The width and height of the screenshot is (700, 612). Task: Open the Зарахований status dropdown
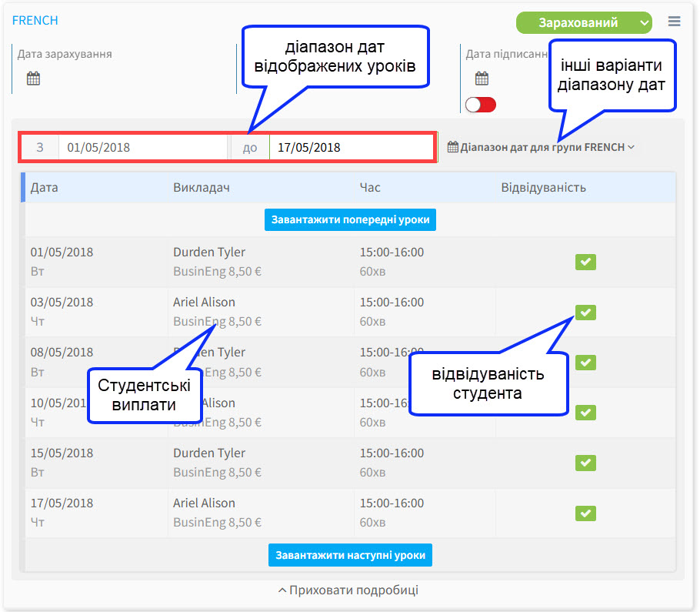pos(584,22)
